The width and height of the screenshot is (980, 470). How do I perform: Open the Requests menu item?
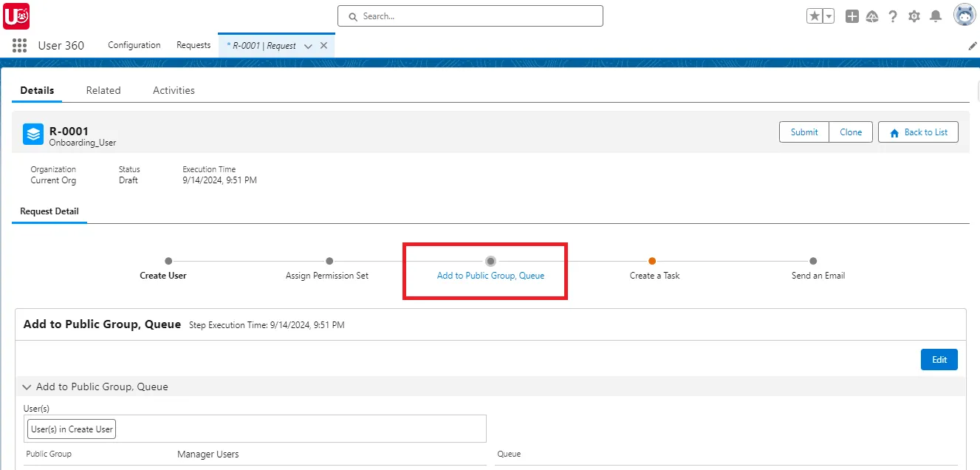coord(193,45)
